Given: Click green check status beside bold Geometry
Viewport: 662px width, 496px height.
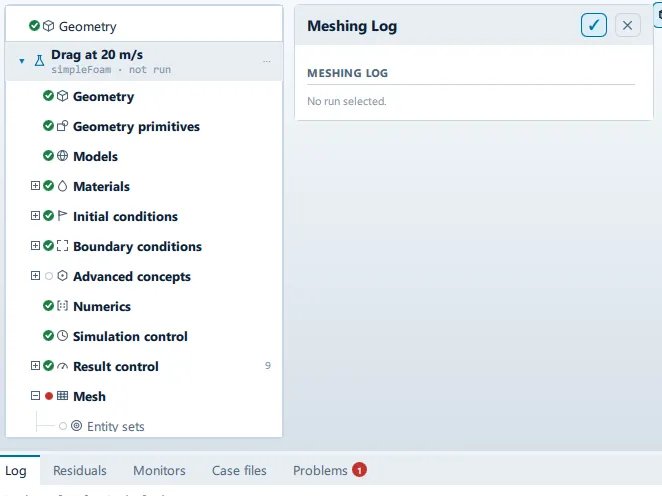Looking at the screenshot, I should tap(49, 95).
